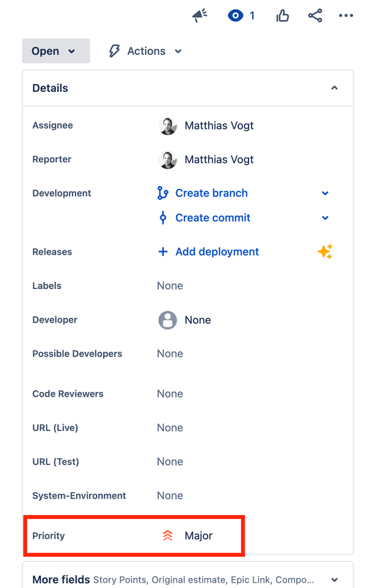Collapse the Details section chevron
The width and height of the screenshot is (367, 588).
[335, 88]
